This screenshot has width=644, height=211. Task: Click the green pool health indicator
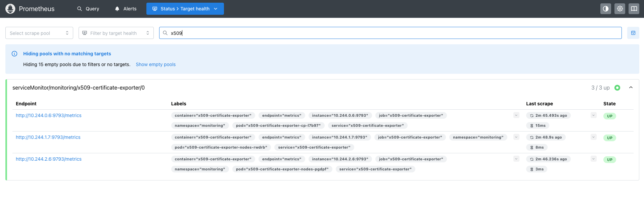[617, 88]
